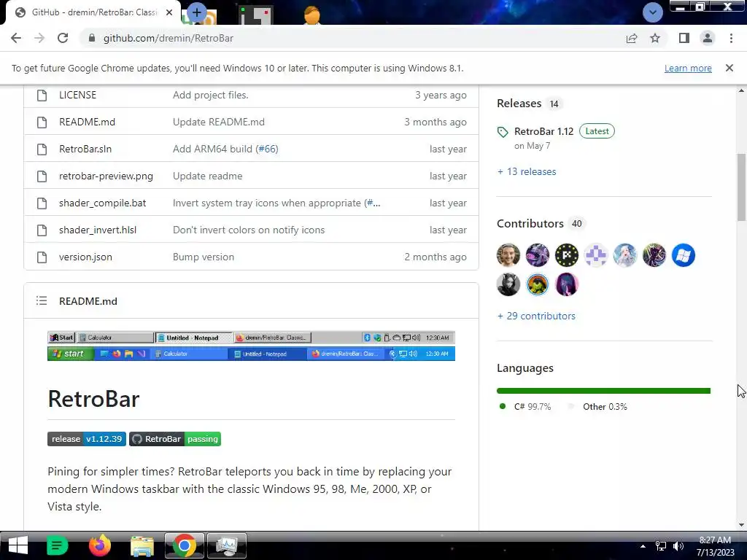Dismiss the Chrome update notification bar
This screenshot has height=560, width=747.
(x=729, y=68)
